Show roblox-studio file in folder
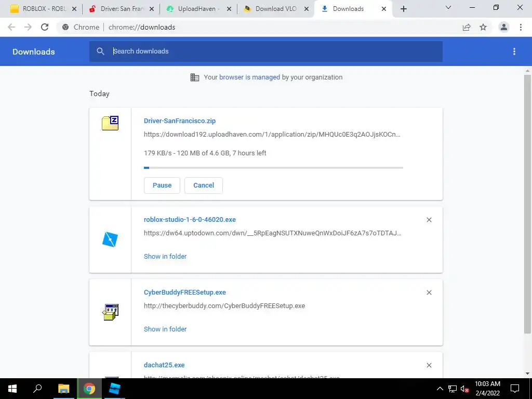532x399 pixels. [x=165, y=257]
